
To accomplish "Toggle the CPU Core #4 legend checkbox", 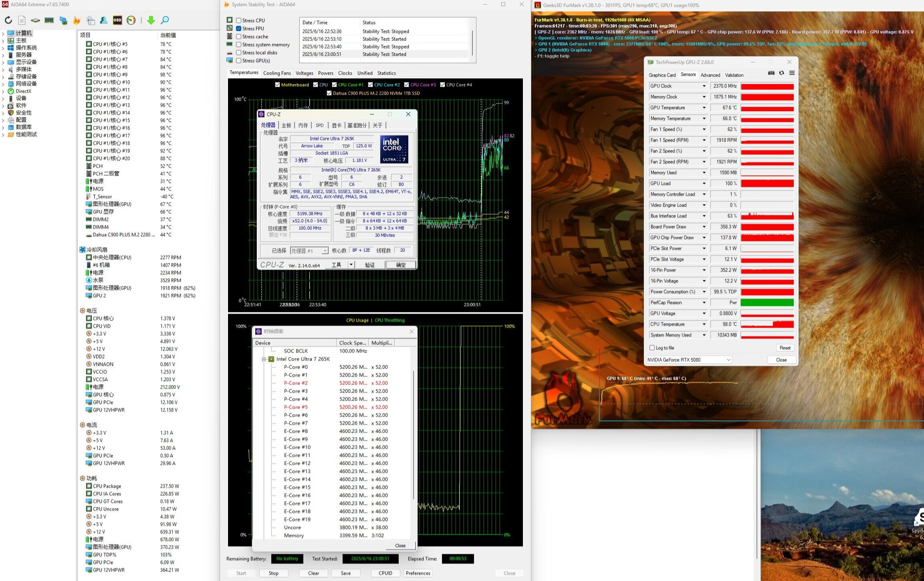I will tap(442, 85).
